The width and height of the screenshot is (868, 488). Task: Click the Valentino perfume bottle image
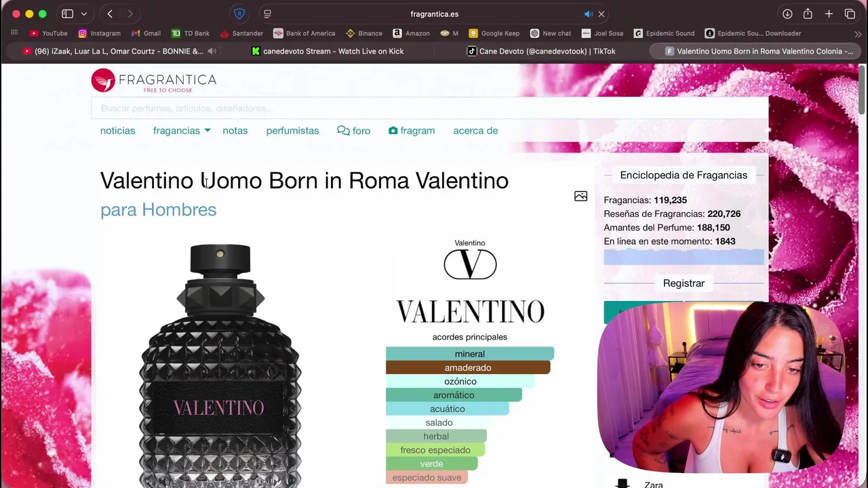pyautogui.click(x=220, y=366)
